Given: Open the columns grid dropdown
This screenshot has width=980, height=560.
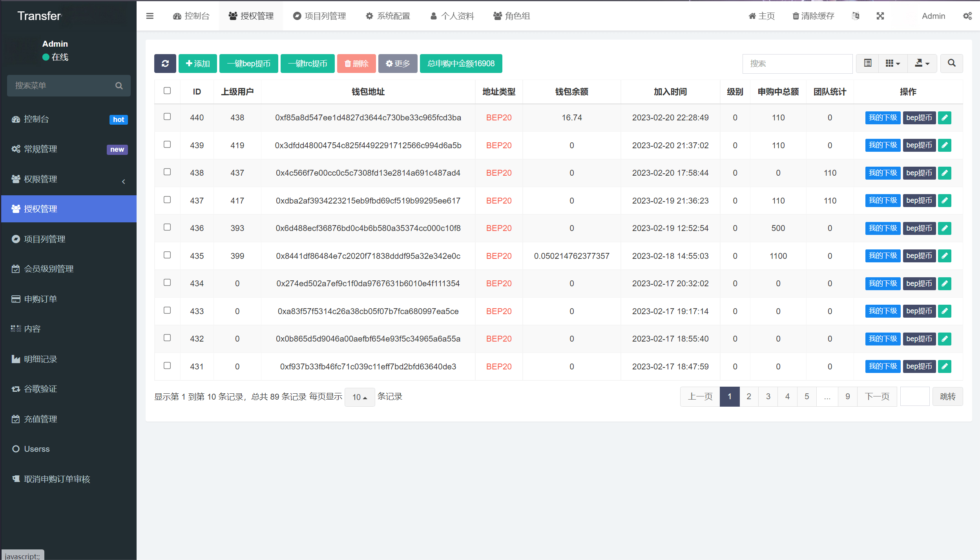Looking at the screenshot, I should (892, 64).
